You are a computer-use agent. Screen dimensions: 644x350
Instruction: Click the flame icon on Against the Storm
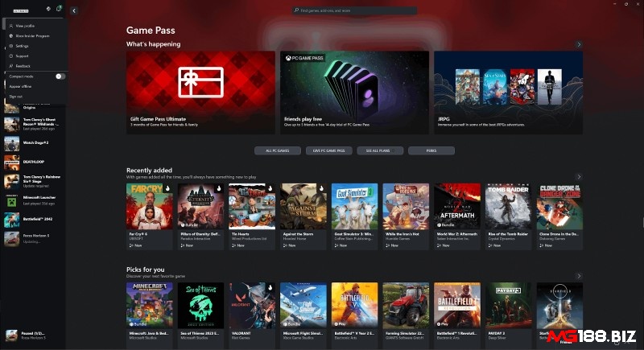(321, 188)
